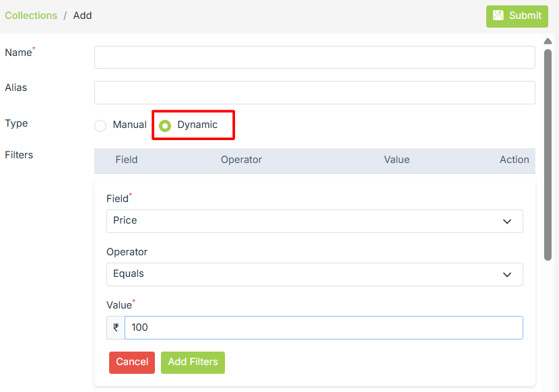Click the vertical scrollbar thumb
This screenshot has width=559, height=392.
click(548, 154)
